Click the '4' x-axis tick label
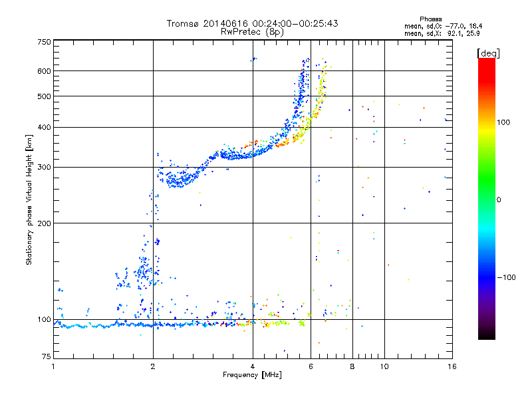 (253, 366)
